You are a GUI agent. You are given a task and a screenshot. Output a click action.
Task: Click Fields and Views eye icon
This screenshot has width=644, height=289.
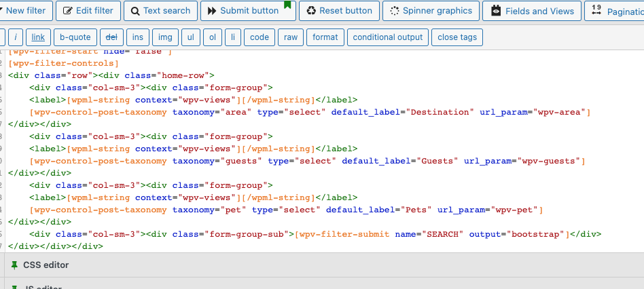tap(496, 11)
